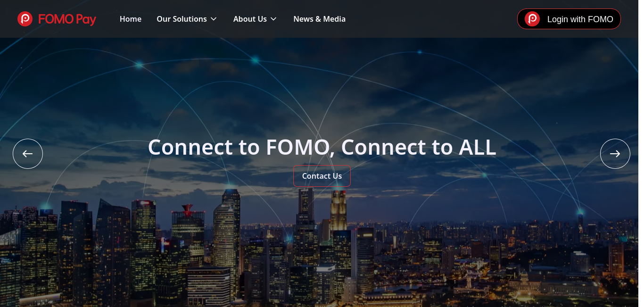Open the Our Solutions menu label
The height and width of the screenshot is (307, 644).
(182, 19)
